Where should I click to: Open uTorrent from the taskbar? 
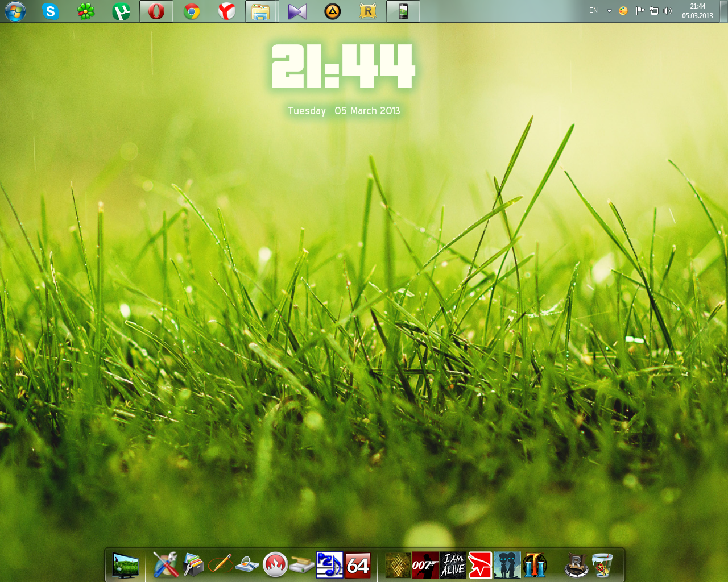coord(121,11)
